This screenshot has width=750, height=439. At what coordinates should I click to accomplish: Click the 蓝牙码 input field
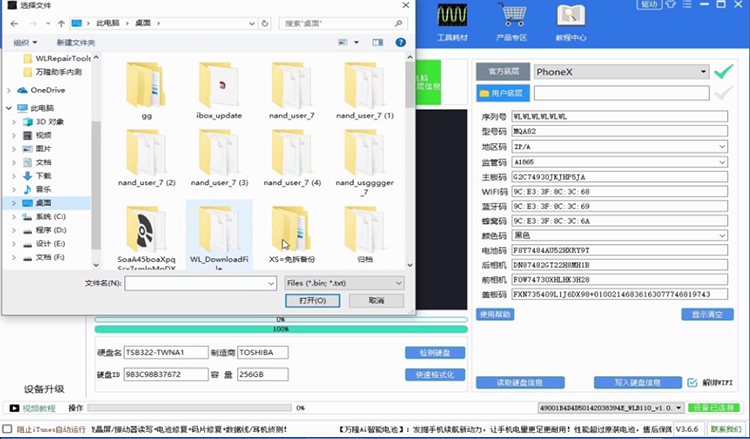[x=620, y=206]
